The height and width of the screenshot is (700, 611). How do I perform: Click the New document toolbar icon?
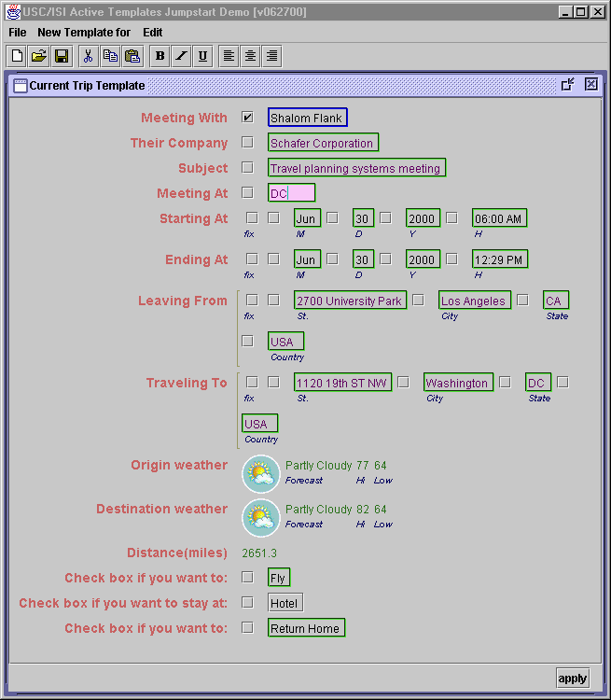pyautogui.click(x=17, y=56)
